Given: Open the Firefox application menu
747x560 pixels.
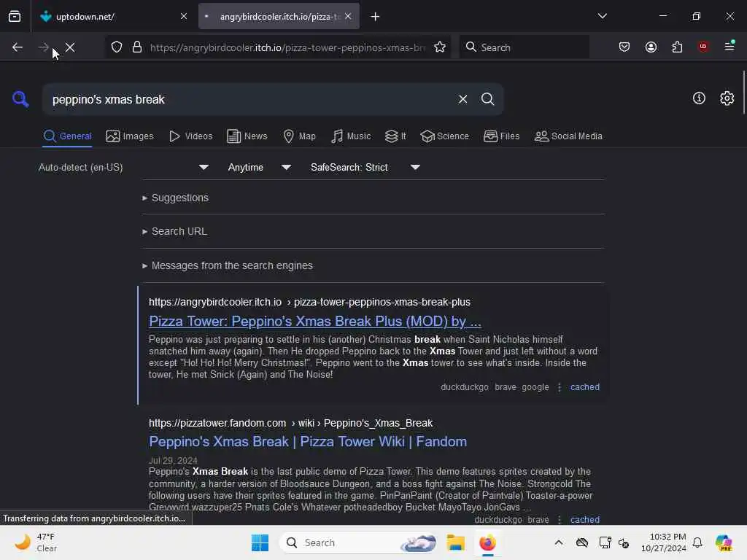Looking at the screenshot, I should pos(729,47).
